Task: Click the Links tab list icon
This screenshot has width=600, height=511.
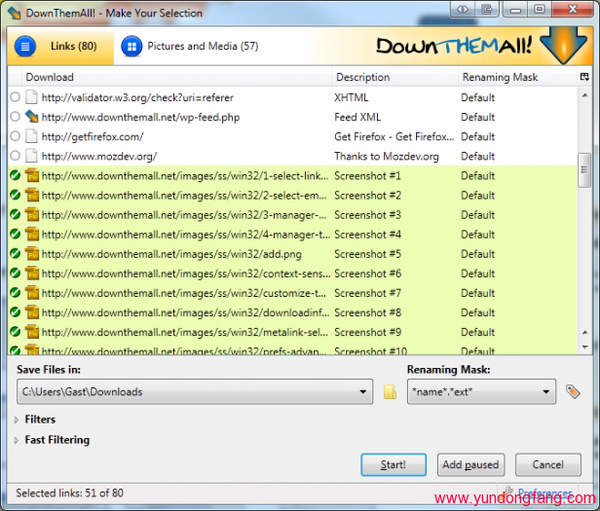Action: pos(26,47)
